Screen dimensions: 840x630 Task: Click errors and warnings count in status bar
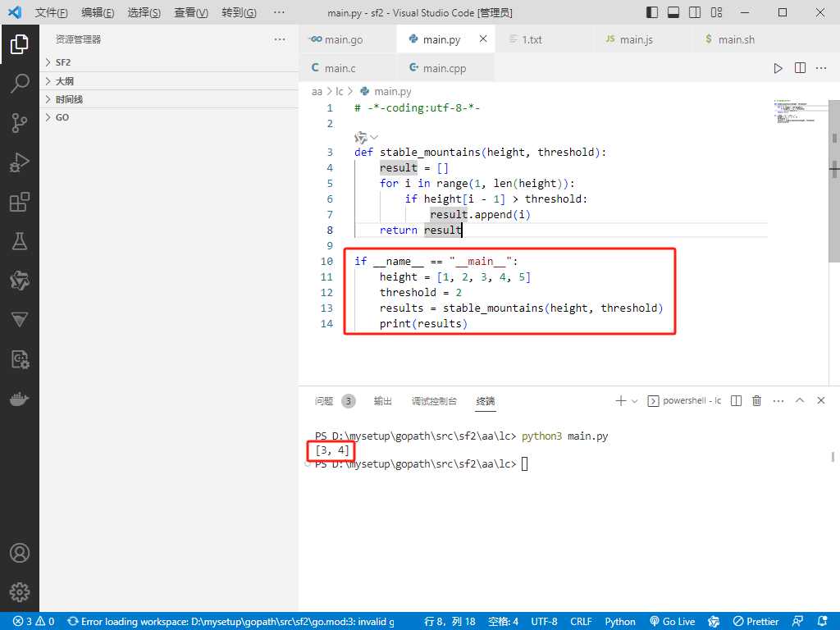[x=34, y=622]
